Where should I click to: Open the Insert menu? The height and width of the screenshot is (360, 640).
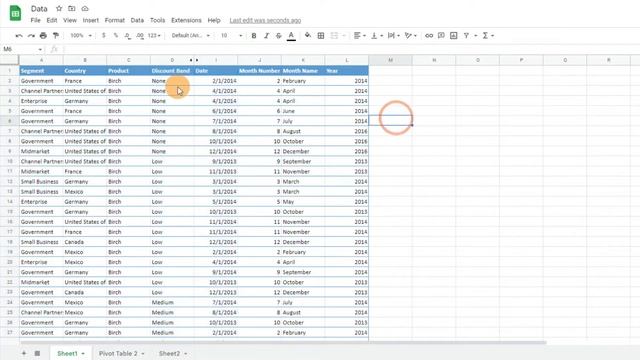(x=91, y=20)
